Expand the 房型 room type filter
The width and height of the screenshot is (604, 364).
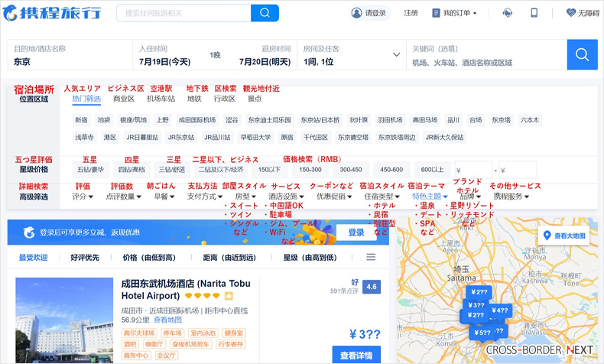click(x=245, y=197)
